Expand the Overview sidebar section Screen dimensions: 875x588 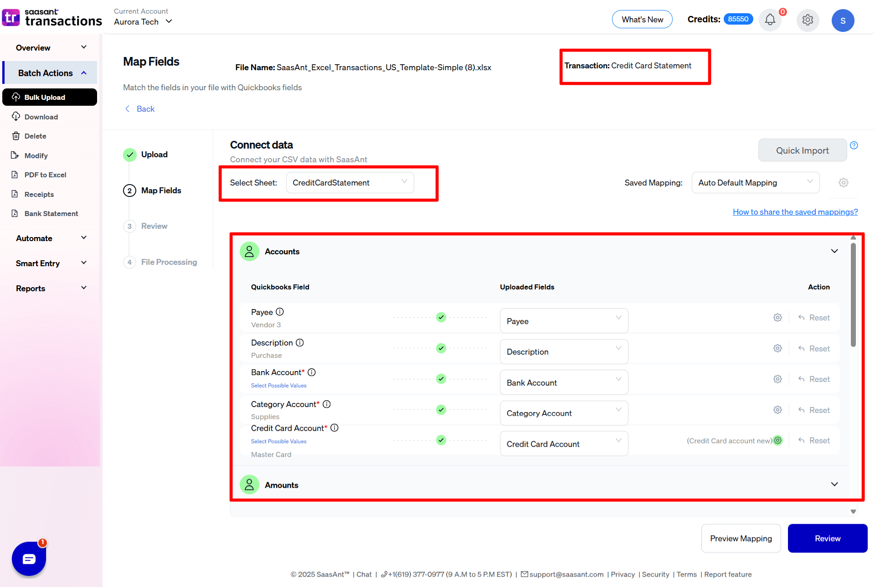pyautogui.click(x=50, y=48)
